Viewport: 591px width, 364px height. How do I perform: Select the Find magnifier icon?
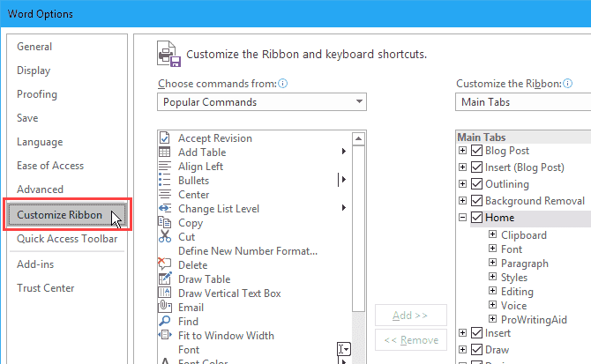coord(164,322)
